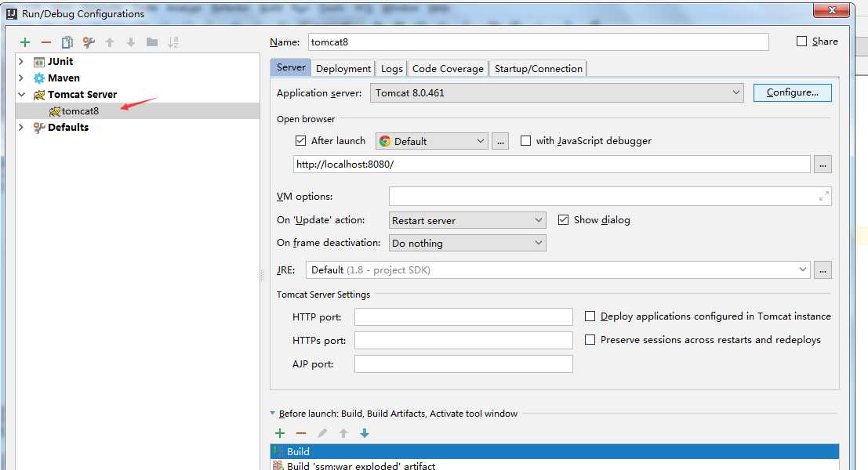868x470 pixels.
Task: Edit the selected Before launch task
Action: [322, 433]
